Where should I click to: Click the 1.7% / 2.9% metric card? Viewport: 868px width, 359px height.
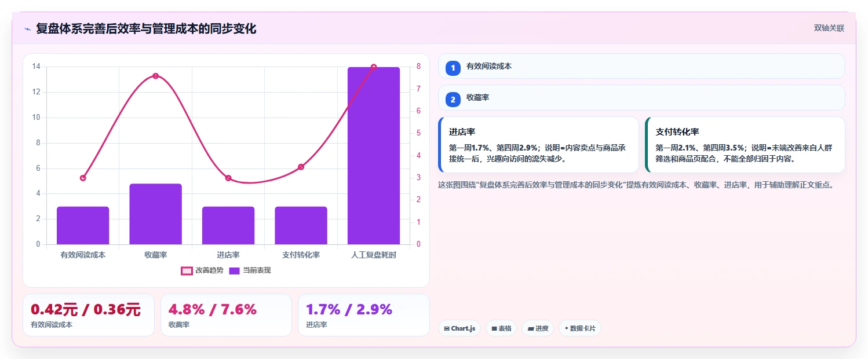[364, 315]
